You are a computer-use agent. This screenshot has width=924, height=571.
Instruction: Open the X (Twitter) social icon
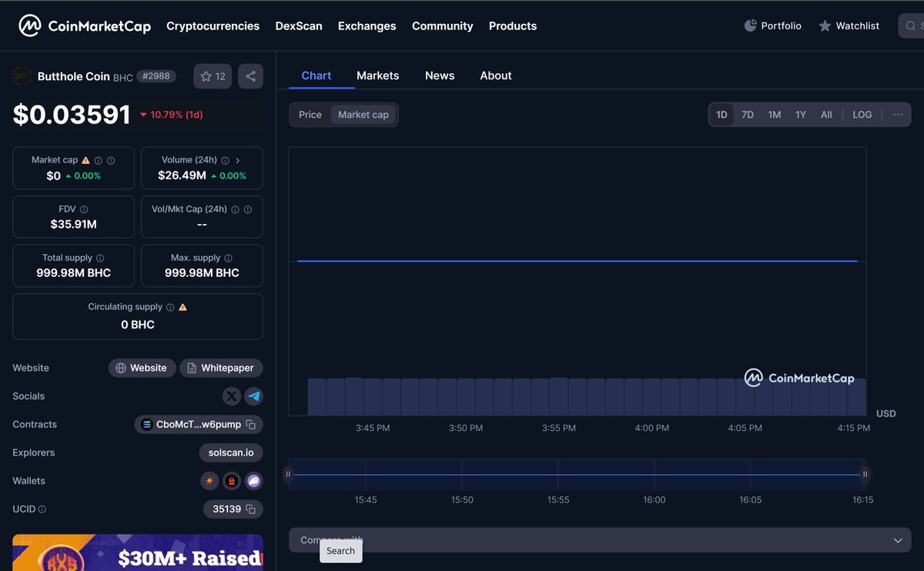click(232, 396)
